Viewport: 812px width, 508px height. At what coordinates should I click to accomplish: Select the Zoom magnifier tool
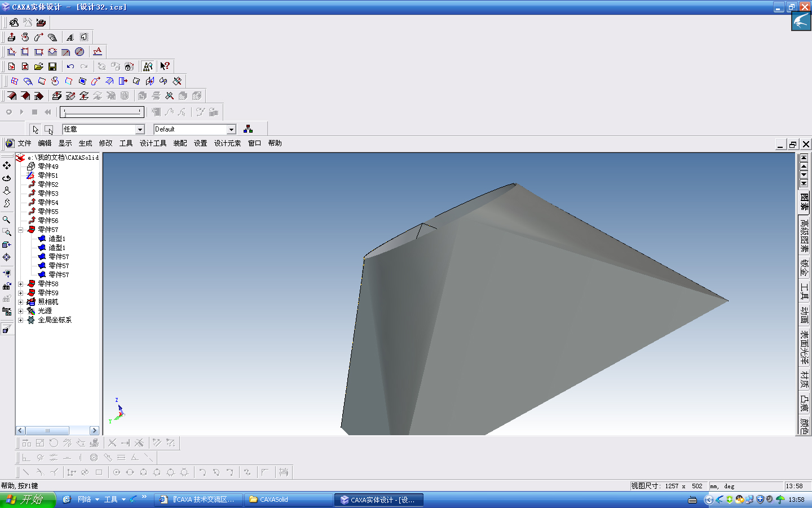7,220
